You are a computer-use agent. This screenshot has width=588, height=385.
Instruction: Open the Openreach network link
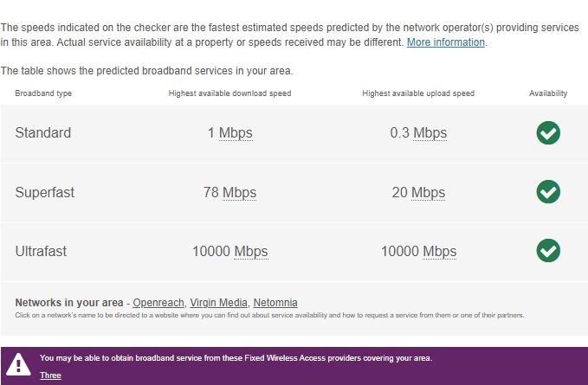tap(158, 303)
